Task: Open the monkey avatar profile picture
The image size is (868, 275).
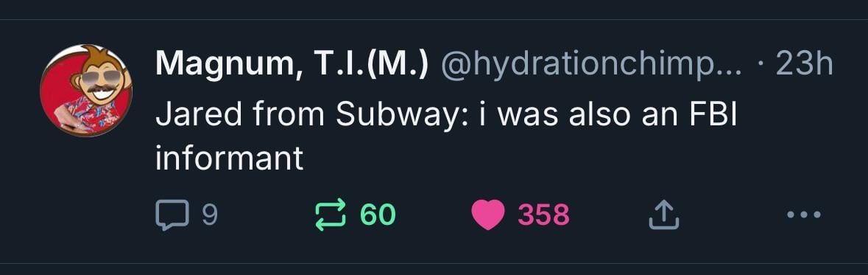Action: pyautogui.click(x=86, y=91)
